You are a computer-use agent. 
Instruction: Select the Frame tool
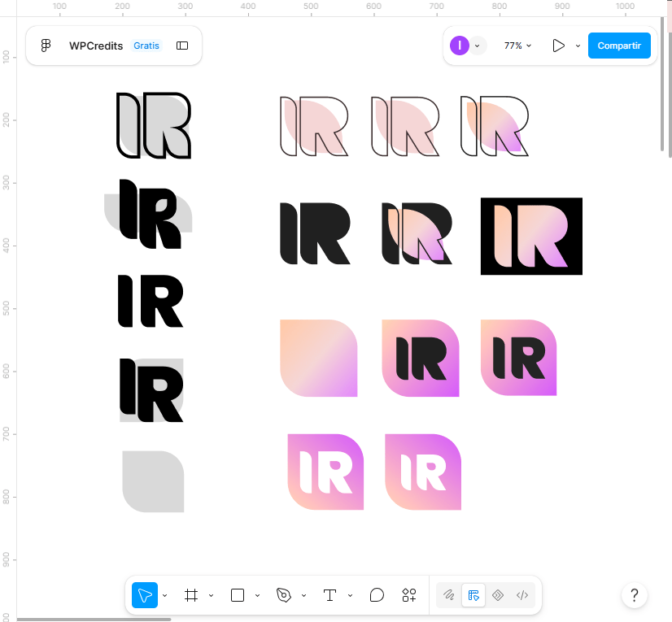point(191,595)
